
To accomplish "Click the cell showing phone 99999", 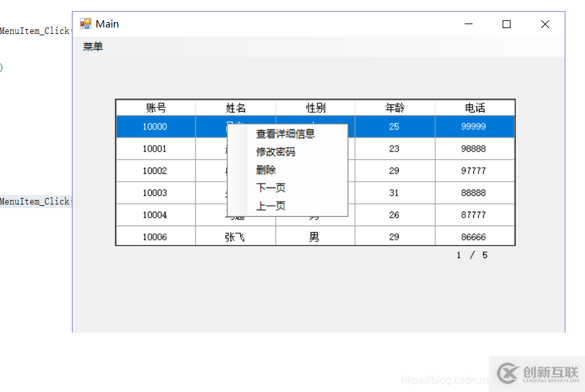I will tap(475, 127).
